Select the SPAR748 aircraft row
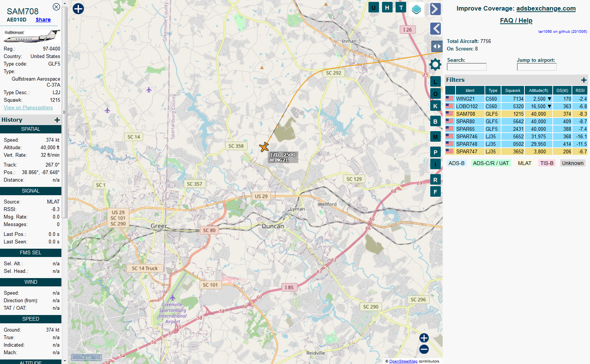The height and width of the screenshot is (364, 590). [517, 144]
